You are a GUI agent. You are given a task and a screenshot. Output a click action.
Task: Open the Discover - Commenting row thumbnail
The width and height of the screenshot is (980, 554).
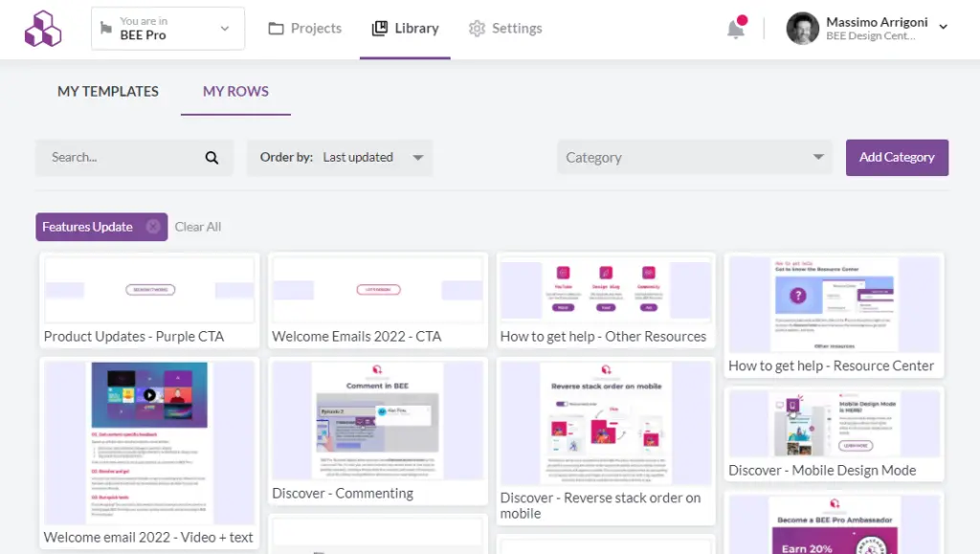click(377, 421)
